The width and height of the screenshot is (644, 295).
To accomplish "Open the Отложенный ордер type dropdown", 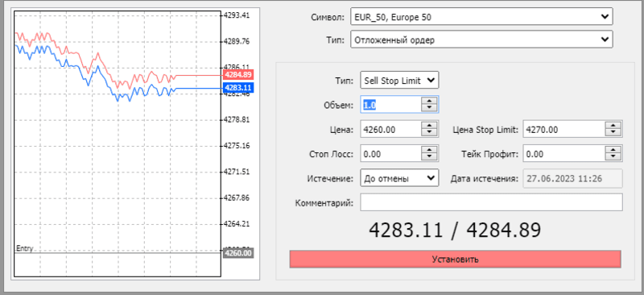I will [x=481, y=39].
